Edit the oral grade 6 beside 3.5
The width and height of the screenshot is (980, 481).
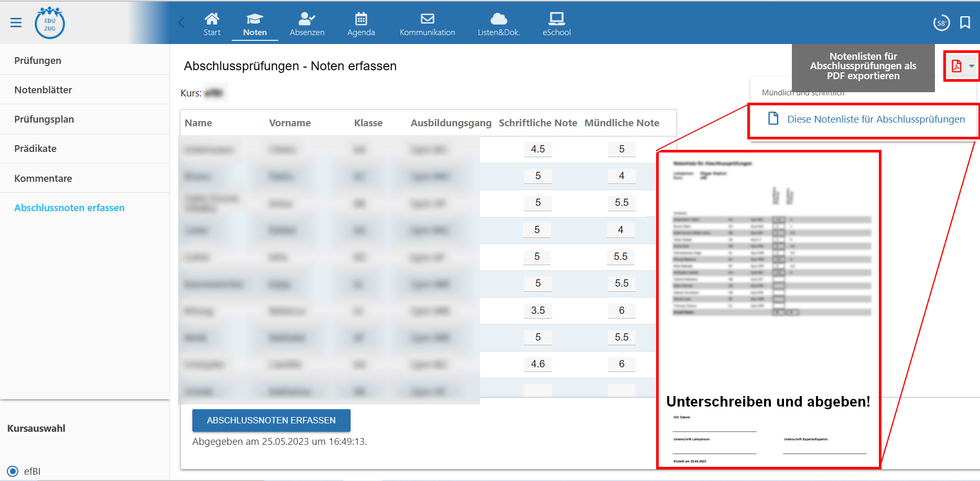tap(622, 310)
